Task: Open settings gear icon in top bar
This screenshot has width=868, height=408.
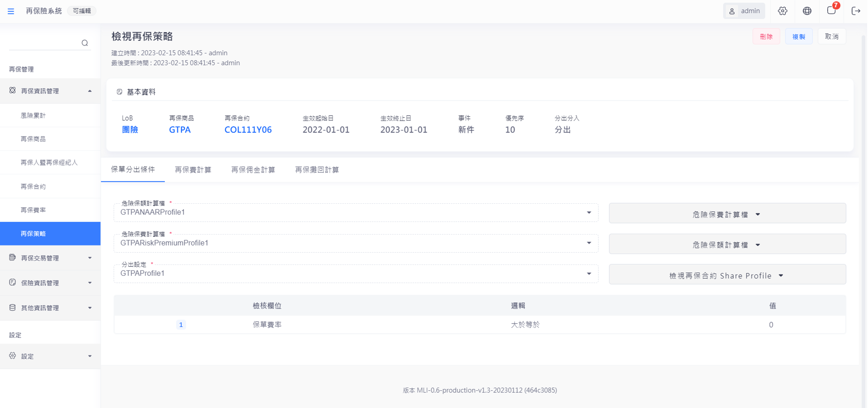Action: point(782,11)
